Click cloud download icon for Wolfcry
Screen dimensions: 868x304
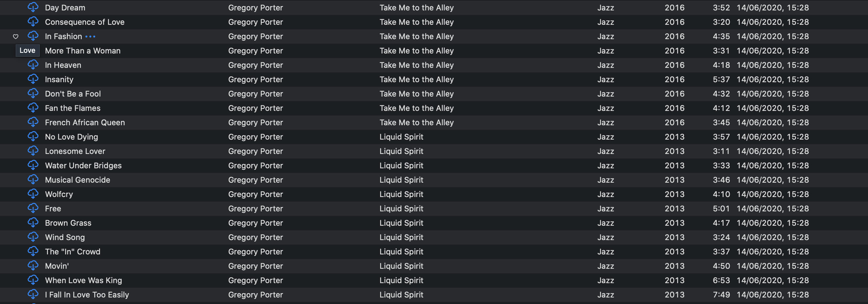33,194
